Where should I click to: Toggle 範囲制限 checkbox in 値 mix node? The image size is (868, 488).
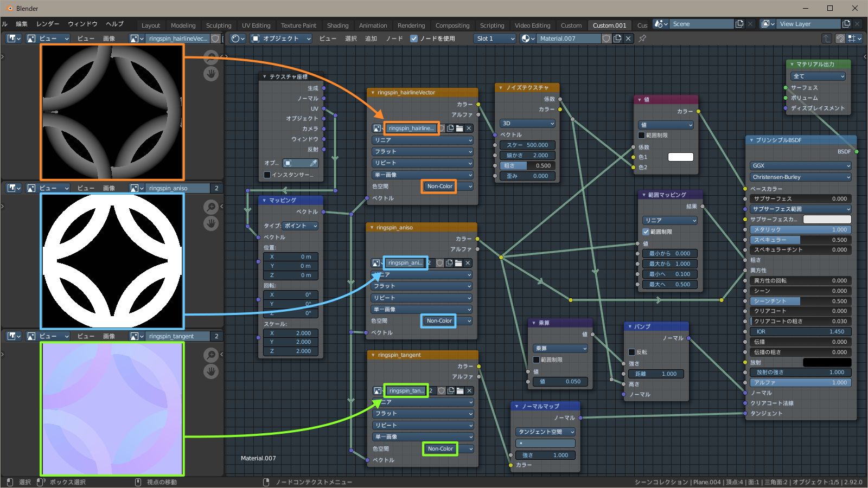[x=641, y=136]
